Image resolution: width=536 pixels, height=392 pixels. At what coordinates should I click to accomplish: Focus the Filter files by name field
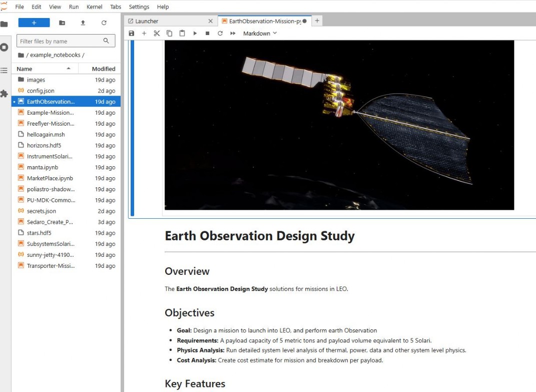[60, 41]
